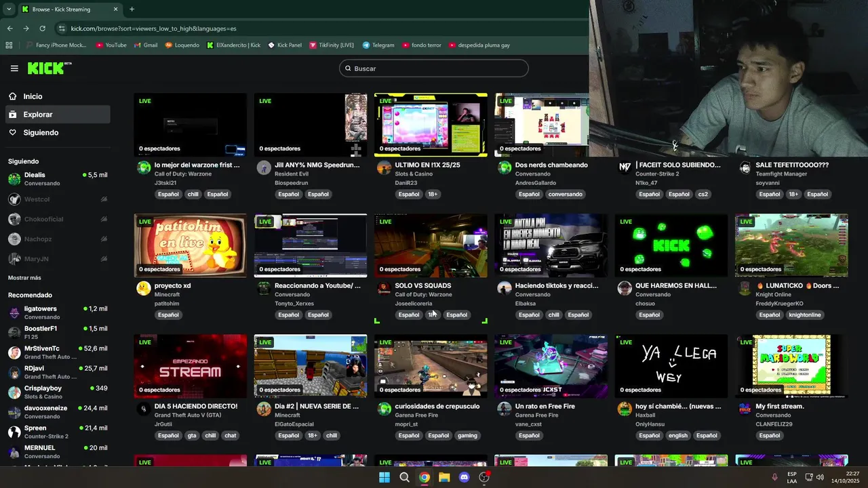The height and width of the screenshot is (488, 868).
Task: Go forward in the browser
Action: point(26,28)
